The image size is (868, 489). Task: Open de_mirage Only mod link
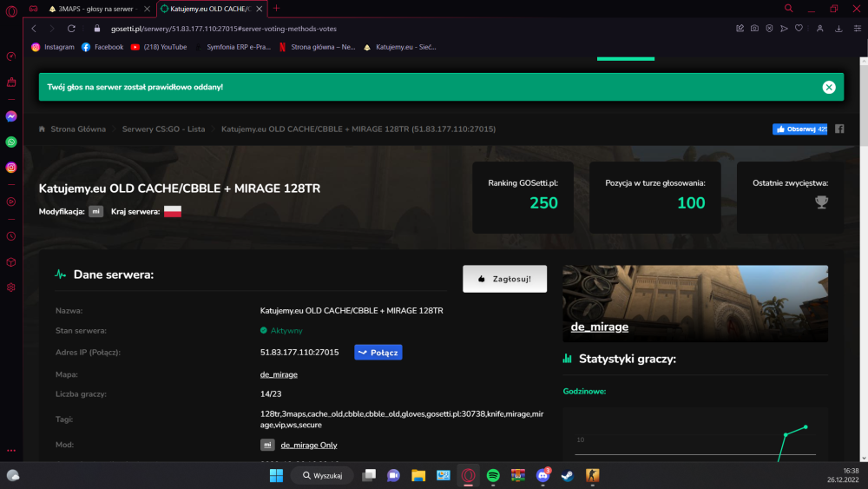pyautogui.click(x=309, y=445)
